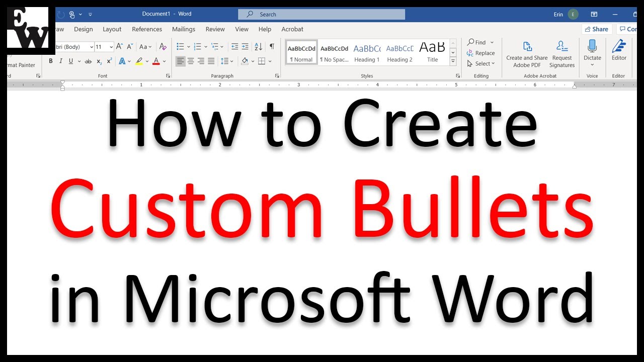Click the Decrease Font Size icon

pyautogui.click(x=129, y=46)
